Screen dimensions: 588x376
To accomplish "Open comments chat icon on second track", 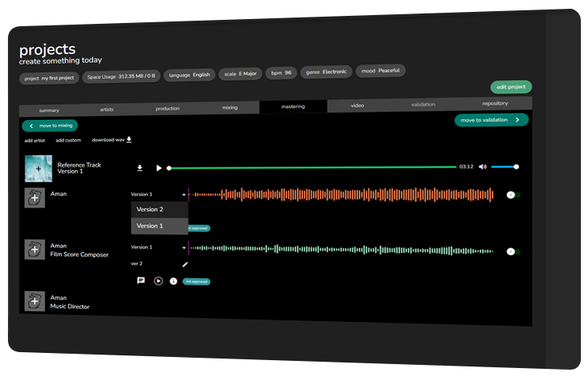I will coord(141,281).
